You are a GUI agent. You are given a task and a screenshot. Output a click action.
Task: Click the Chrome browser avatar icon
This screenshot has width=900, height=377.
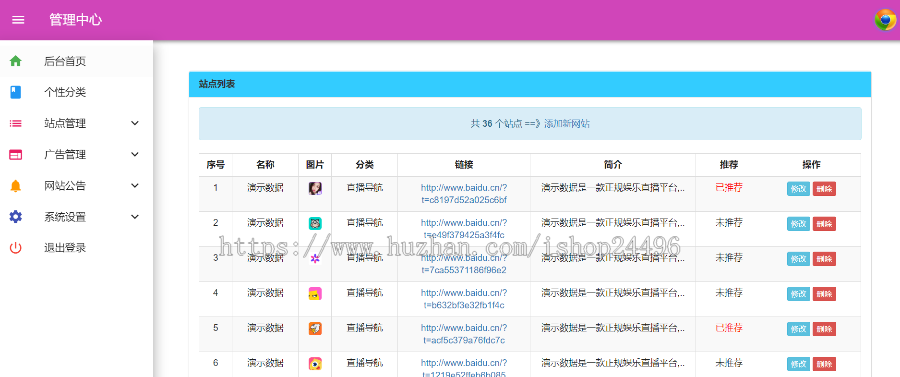(x=885, y=20)
